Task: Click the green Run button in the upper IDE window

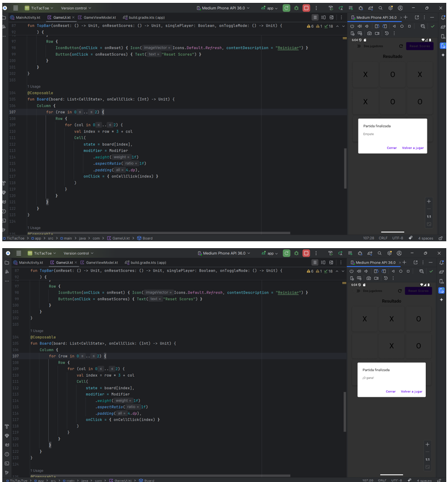Action: point(286,9)
